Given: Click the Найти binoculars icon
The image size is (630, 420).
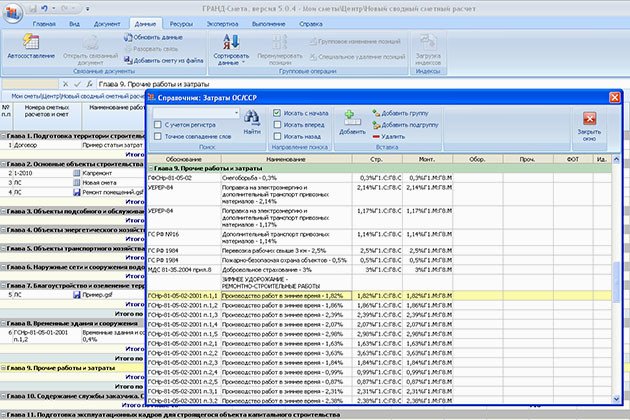Looking at the screenshot, I should tap(252, 119).
